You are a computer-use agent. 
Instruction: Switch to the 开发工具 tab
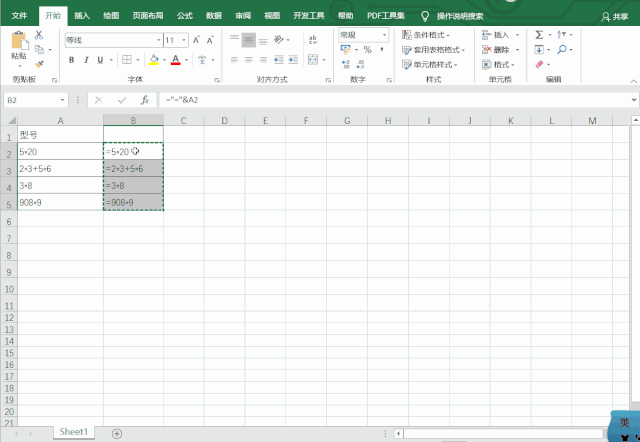tap(309, 16)
